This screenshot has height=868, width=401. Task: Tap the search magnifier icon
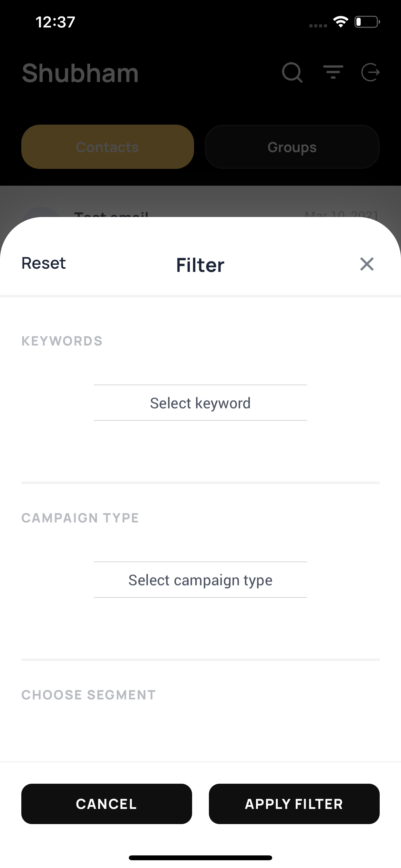point(292,72)
